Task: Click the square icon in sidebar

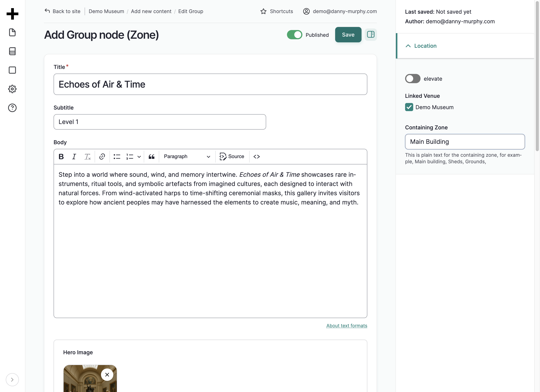Action: pos(12,70)
